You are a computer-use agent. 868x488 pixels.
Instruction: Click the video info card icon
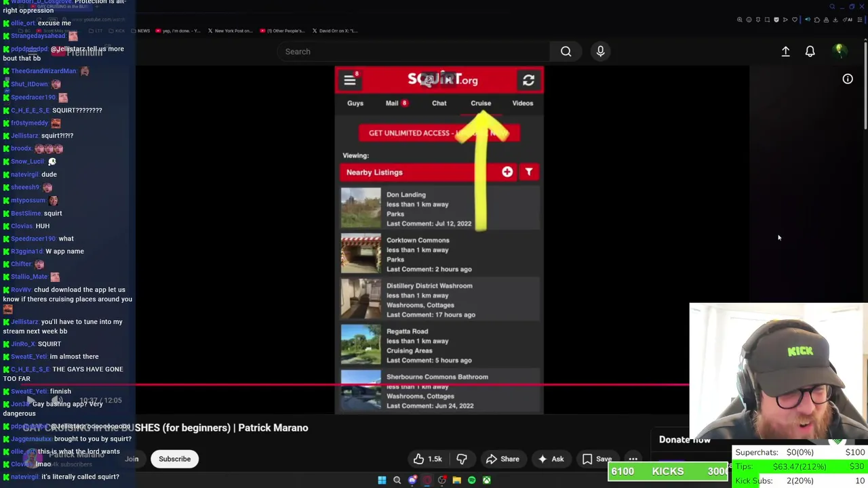tap(848, 79)
